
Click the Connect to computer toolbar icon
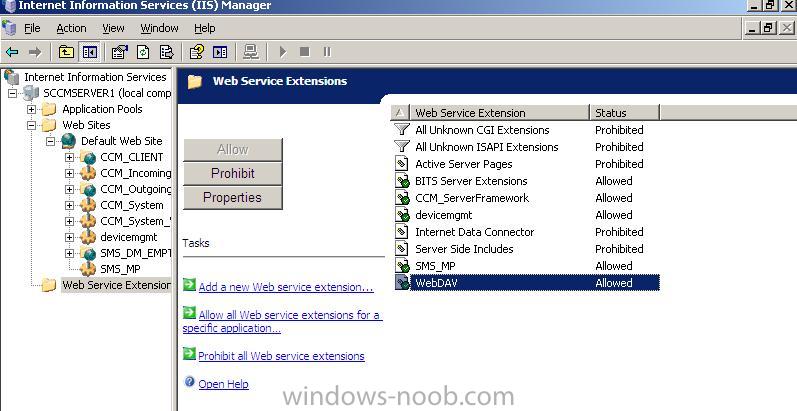251,52
